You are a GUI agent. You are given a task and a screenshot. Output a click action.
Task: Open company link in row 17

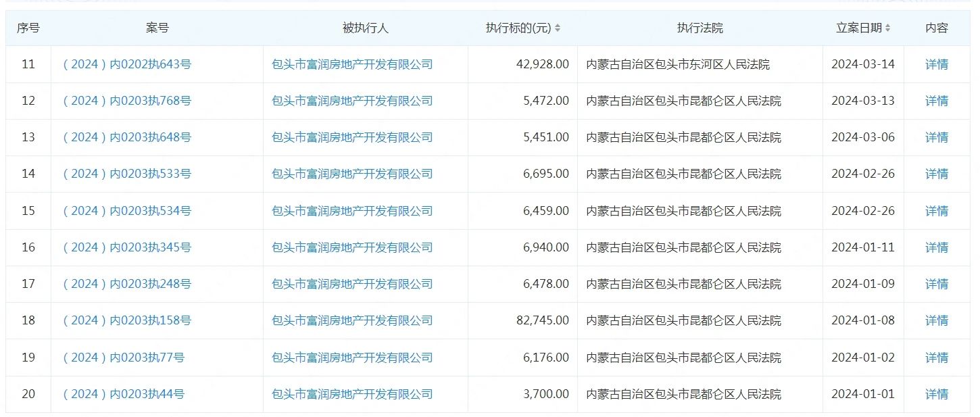pyautogui.click(x=352, y=284)
